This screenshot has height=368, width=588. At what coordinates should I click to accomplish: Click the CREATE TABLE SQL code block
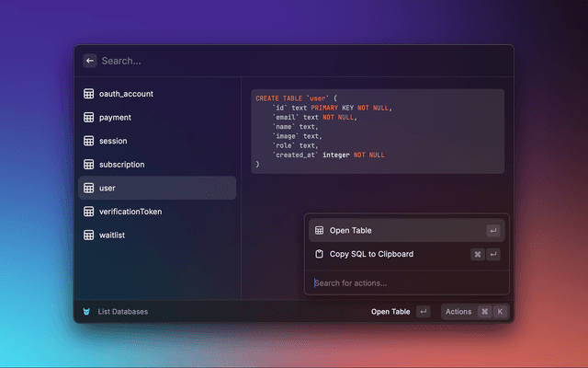377,132
